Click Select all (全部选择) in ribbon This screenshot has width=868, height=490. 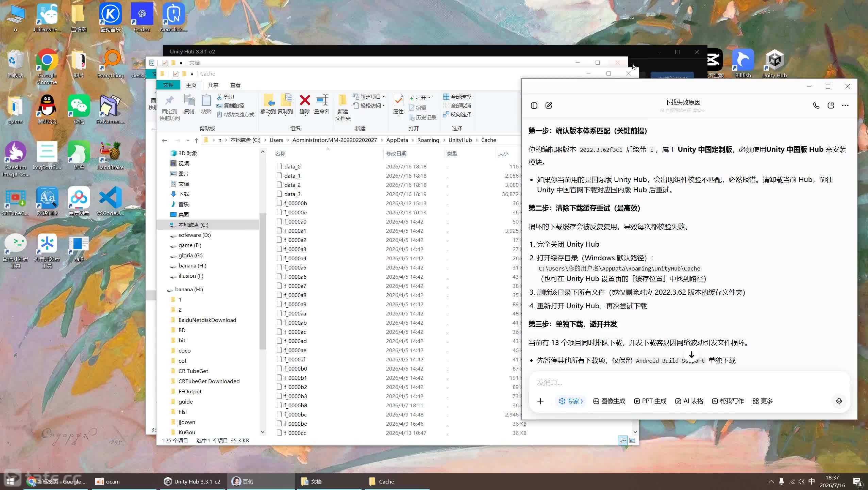pyautogui.click(x=457, y=97)
